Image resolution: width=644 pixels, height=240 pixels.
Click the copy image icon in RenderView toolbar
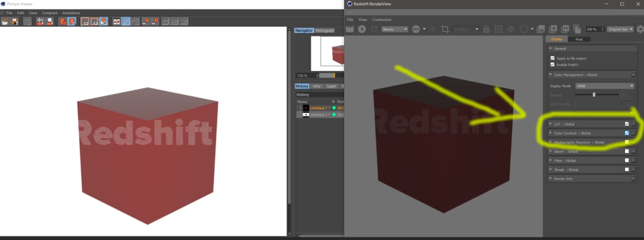[x=577, y=29]
